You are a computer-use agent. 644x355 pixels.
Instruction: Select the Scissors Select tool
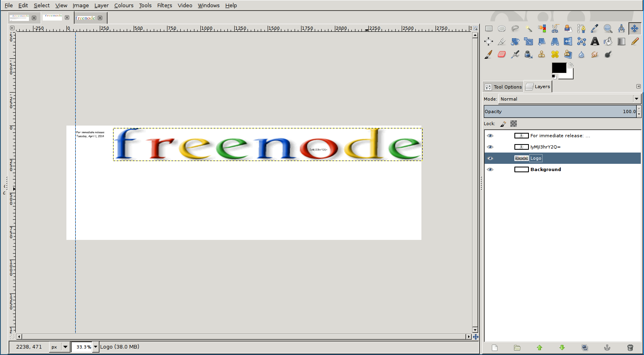pos(555,29)
